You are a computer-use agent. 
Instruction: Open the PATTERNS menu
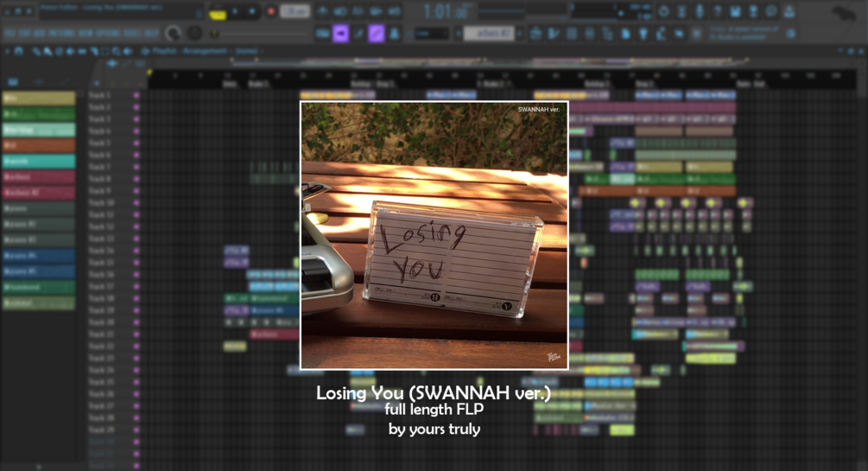(x=61, y=33)
